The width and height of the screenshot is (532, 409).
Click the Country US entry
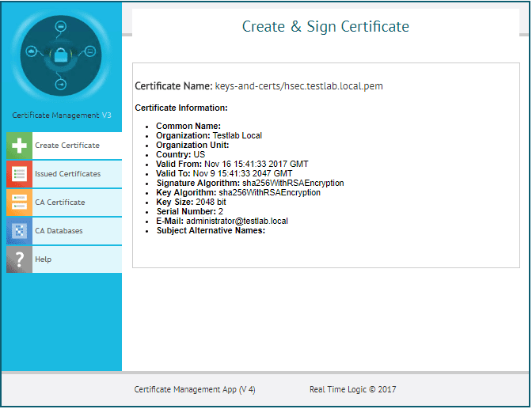tap(180, 154)
